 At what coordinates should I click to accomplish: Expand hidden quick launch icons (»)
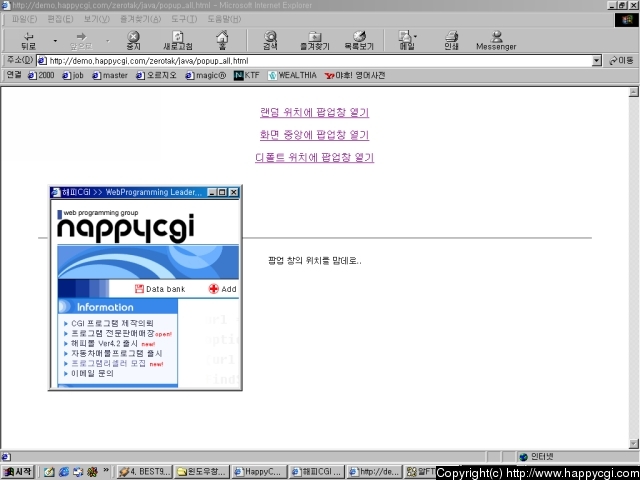(x=106, y=471)
